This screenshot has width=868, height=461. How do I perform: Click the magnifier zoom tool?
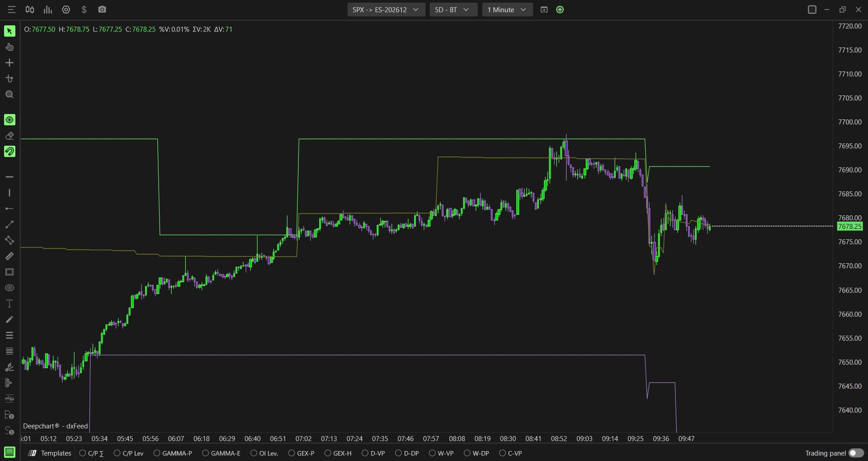[x=9, y=95]
